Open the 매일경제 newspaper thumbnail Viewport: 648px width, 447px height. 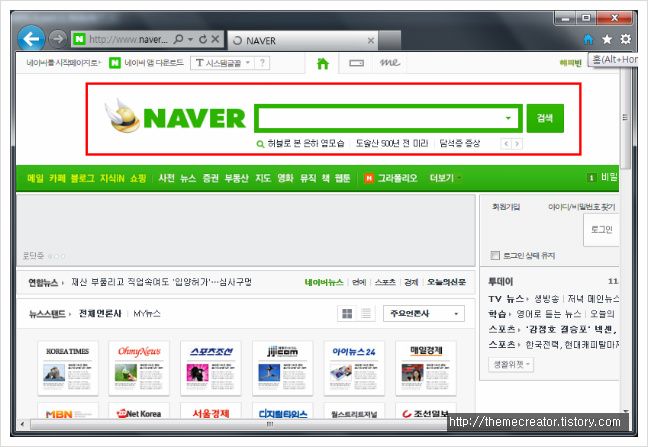point(426,368)
